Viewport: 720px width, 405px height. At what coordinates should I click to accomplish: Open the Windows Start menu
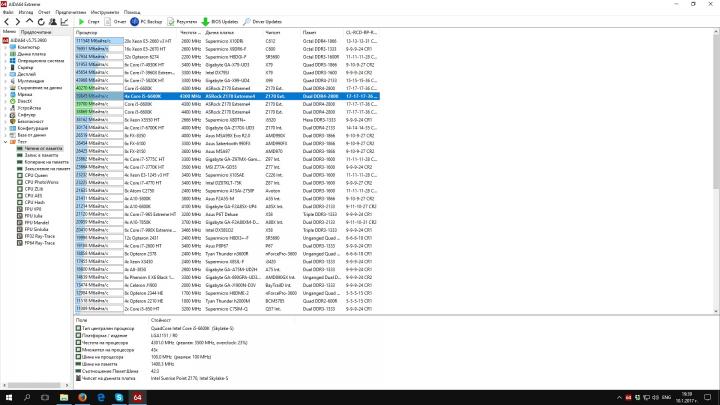[x=8, y=397]
